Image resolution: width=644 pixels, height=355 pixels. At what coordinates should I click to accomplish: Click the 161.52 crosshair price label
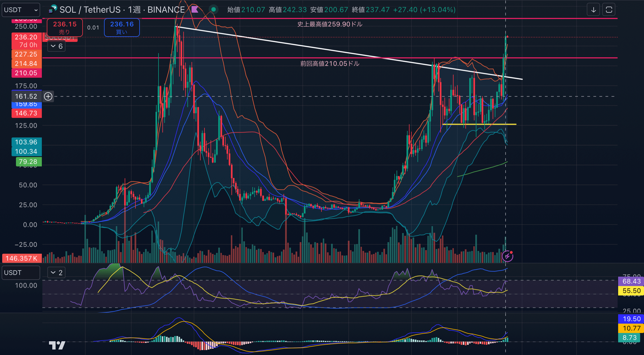tap(26, 96)
